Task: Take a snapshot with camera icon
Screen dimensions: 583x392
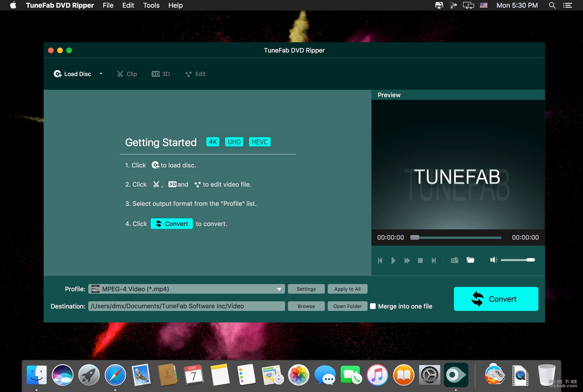Action: tap(454, 260)
